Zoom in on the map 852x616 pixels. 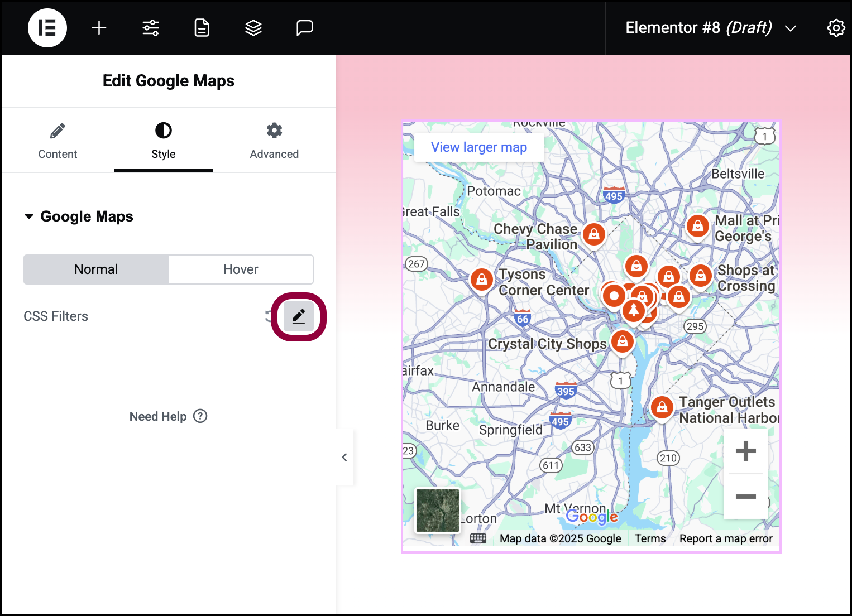point(746,451)
